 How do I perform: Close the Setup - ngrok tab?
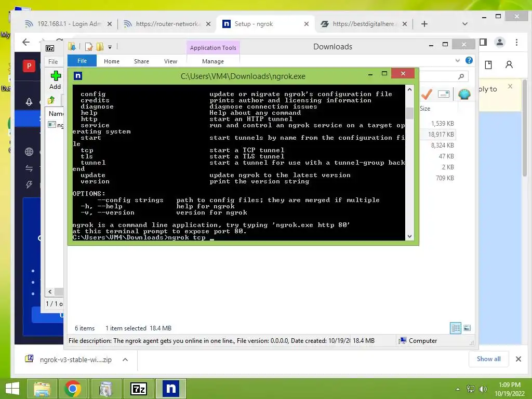pyautogui.click(x=306, y=24)
